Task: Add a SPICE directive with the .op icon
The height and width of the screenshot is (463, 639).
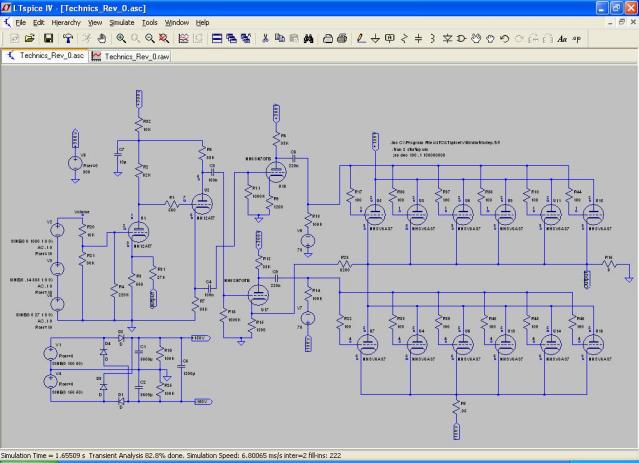Action: [x=577, y=39]
